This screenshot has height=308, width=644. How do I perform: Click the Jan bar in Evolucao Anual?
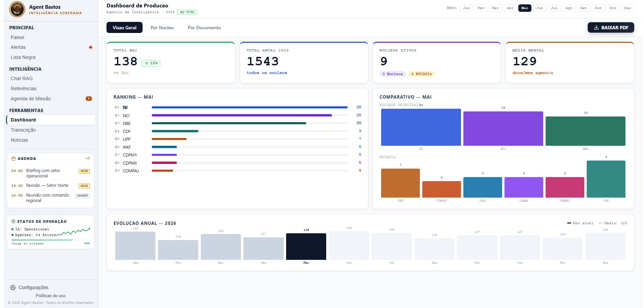[135, 246]
